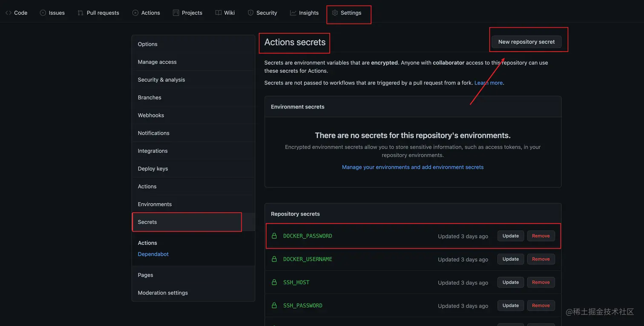Click the Actions secrets page heading
Image resolution: width=644 pixels, height=326 pixels.
coord(295,42)
